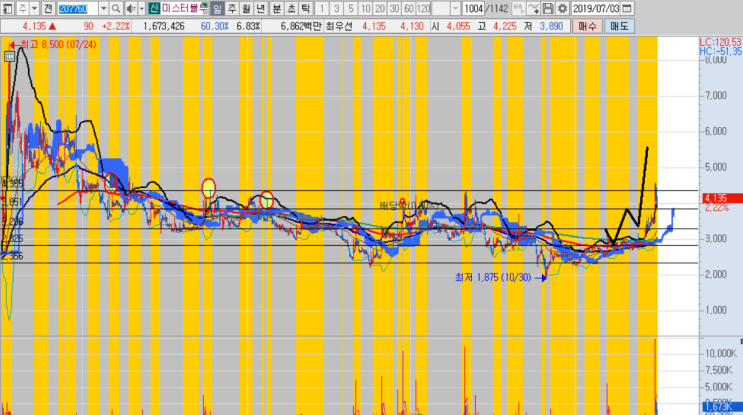Screen dimensions: 743x415
Task: Select the 3 interval button
Action: pos(336,8)
